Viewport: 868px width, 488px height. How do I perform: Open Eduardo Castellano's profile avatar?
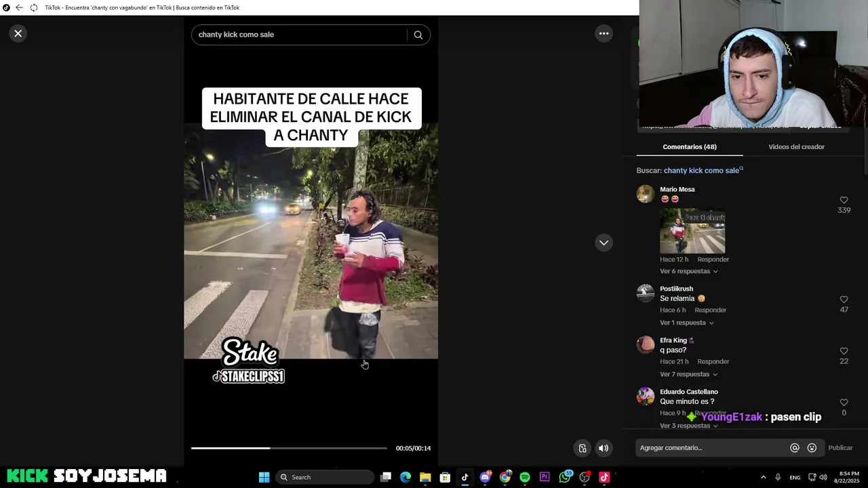[646, 396]
